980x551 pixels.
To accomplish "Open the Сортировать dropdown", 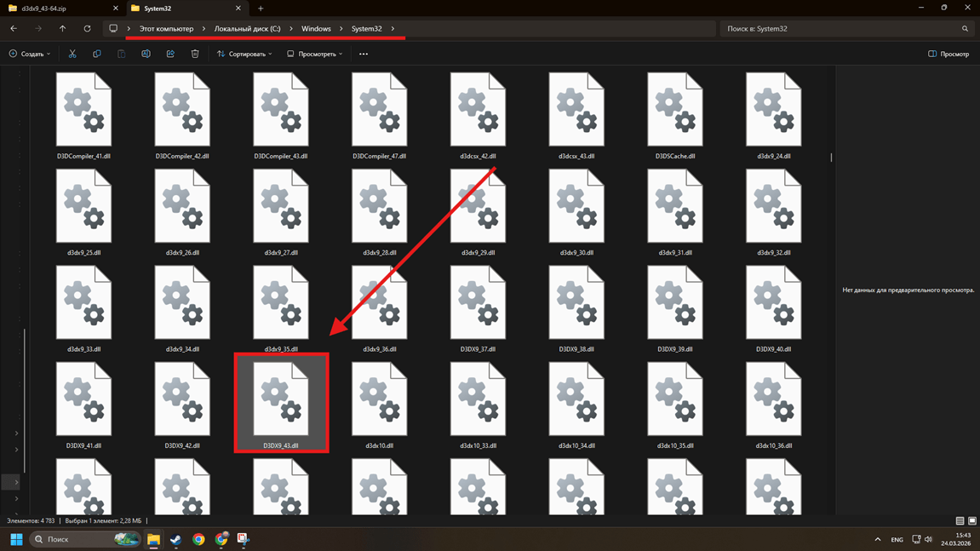I will (244, 54).
